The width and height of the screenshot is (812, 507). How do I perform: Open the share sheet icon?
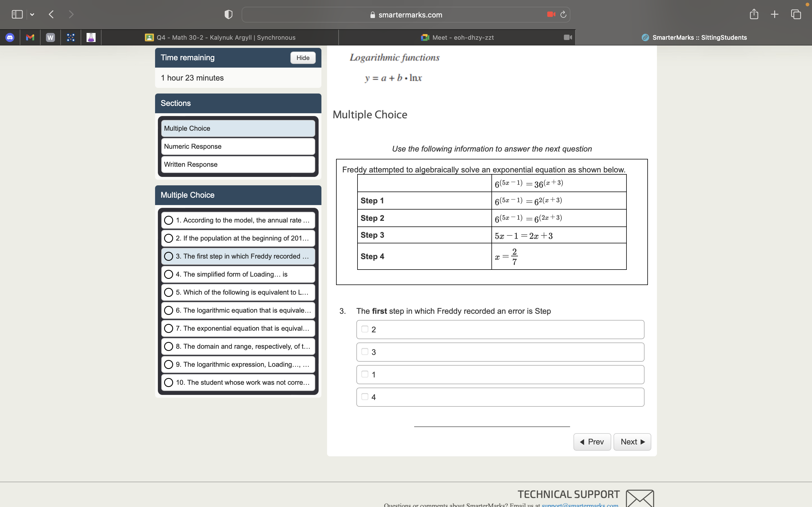(754, 14)
